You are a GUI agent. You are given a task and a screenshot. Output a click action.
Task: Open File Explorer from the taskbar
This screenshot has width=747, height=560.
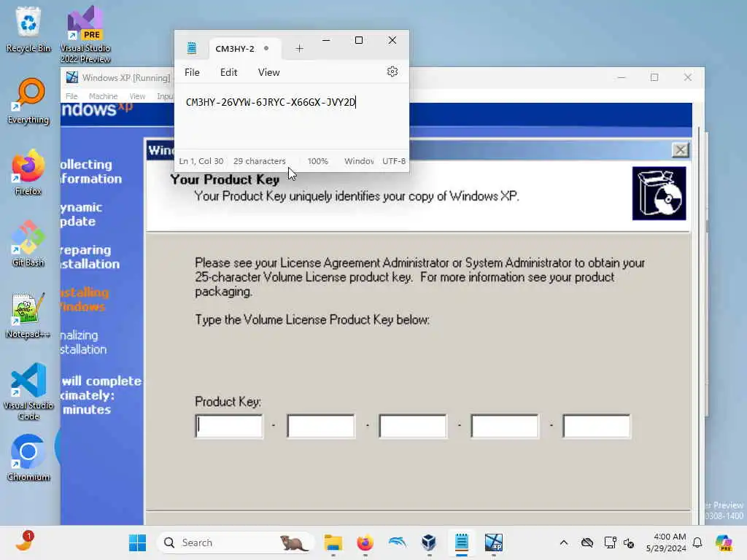(333, 542)
